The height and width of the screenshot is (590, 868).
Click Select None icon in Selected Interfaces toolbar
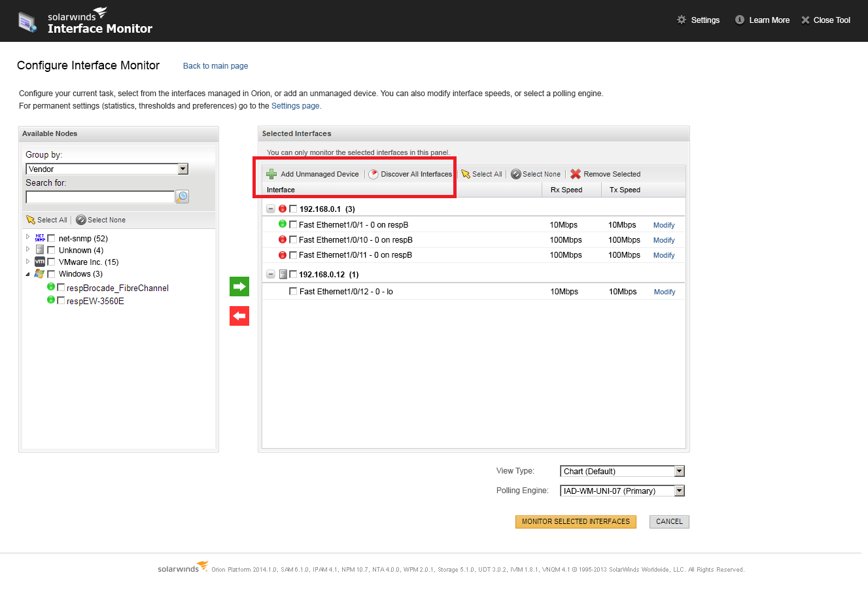point(516,174)
